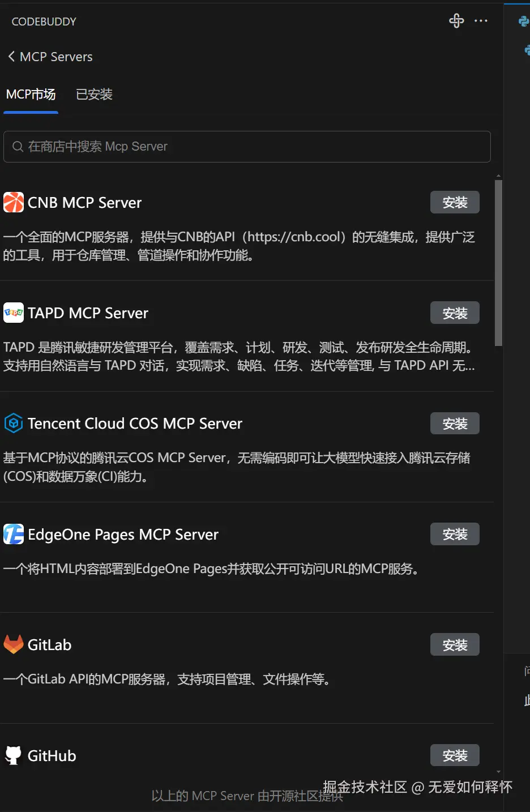Click the Python file icon in editor tab
The width and height of the screenshot is (530, 812).
click(x=524, y=22)
